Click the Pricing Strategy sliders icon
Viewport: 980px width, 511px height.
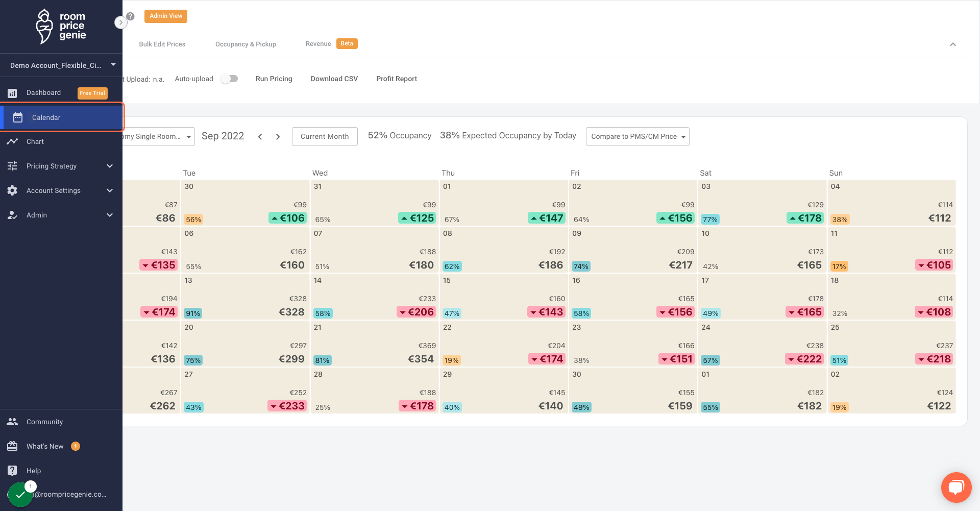[12, 166]
